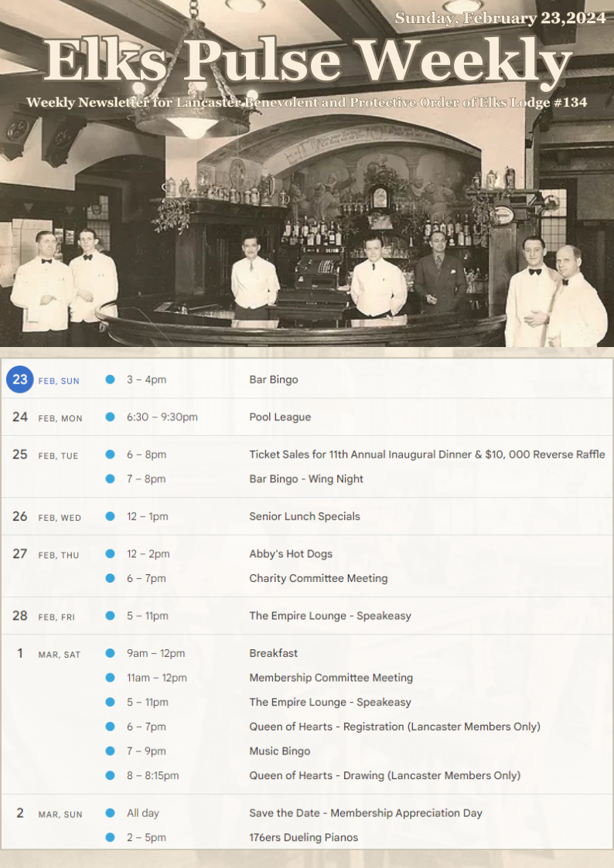Image resolution: width=614 pixels, height=868 pixels.
Task: Click the Weekly Newsletter subtitle line
Action: 307,102
